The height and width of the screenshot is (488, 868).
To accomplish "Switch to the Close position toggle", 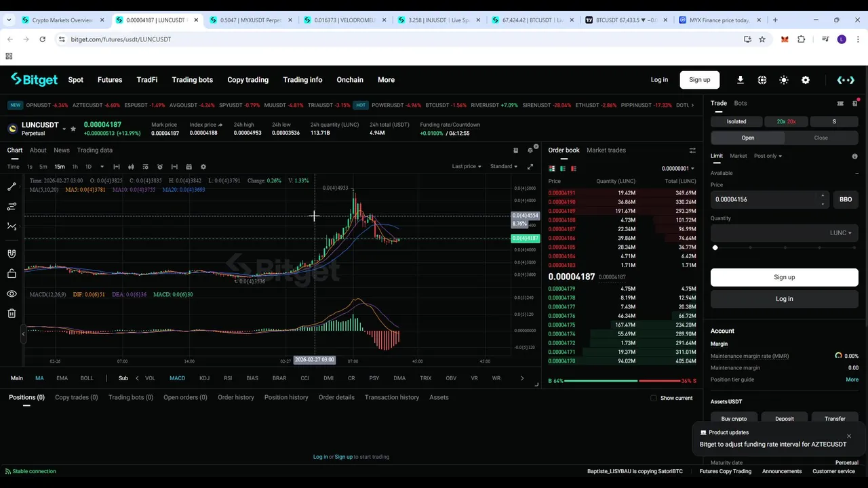I will pos(821,138).
